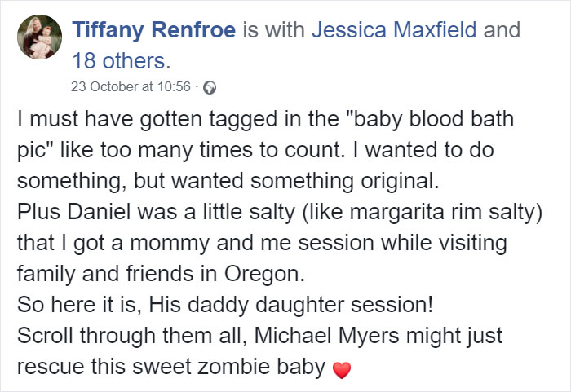Click the red heart emoji
The width and height of the screenshot is (571, 392).
click(342, 370)
